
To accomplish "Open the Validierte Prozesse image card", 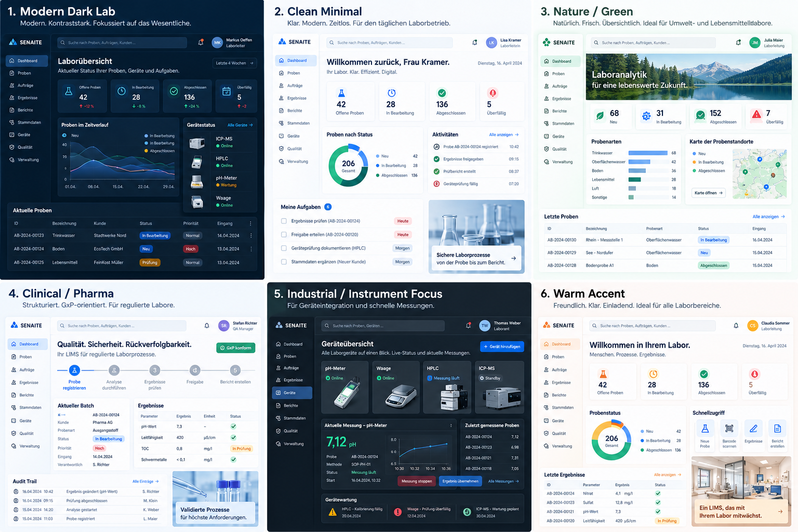I will 216,499.
